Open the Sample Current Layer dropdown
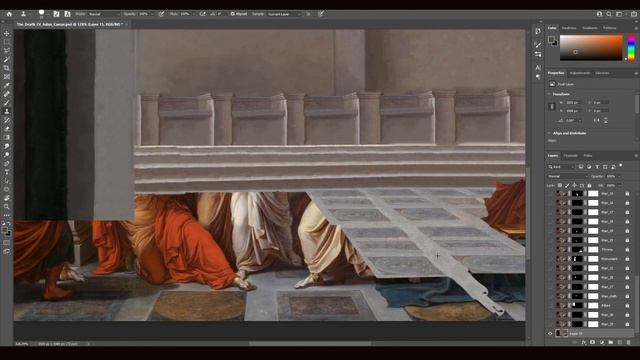Viewport: 640px width, 360px height. [x=284, y=14]
